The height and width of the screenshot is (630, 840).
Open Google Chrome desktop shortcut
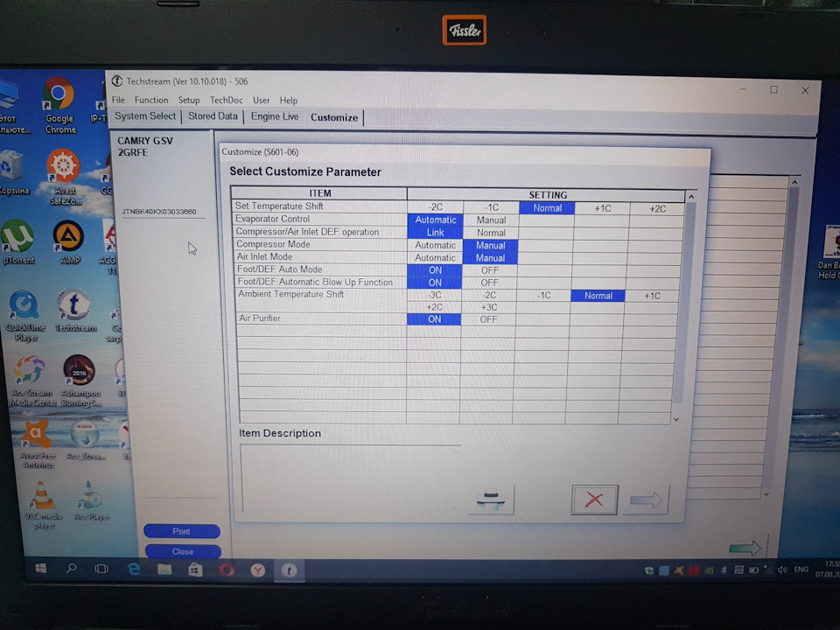pyautogui.click(x=59, y=106)
